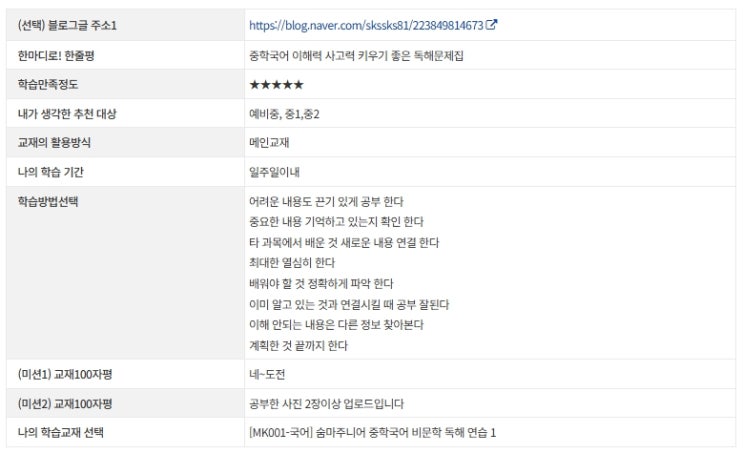This screenshot has height=453, width=743.
Task: Select '공부한 사진 2장이상 업로드입니다' text
Action: pyautogui.click(x=326, y=404)
